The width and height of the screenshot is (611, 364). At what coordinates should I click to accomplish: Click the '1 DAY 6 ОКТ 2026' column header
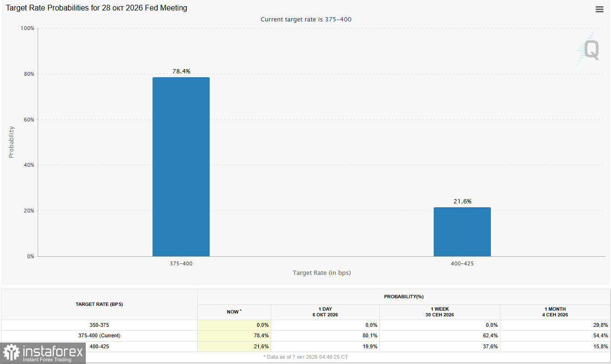pyautogui.click(x=325, y=312)
